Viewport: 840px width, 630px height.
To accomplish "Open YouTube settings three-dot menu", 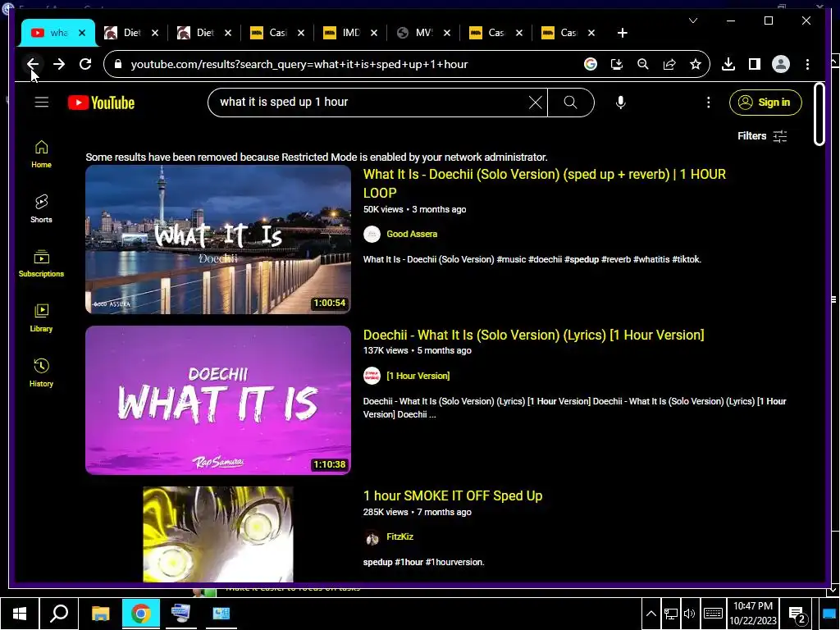I will [708, 103].
